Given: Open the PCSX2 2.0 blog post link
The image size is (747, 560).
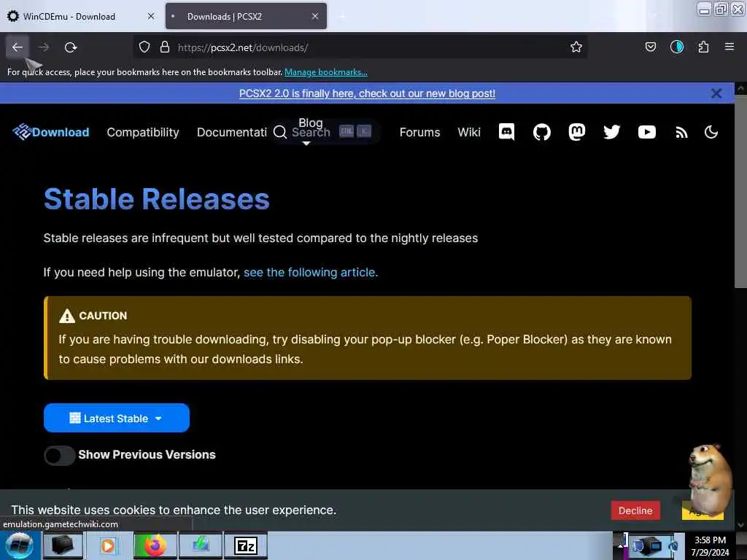Looking at the screenshot, I should [367, 93].
